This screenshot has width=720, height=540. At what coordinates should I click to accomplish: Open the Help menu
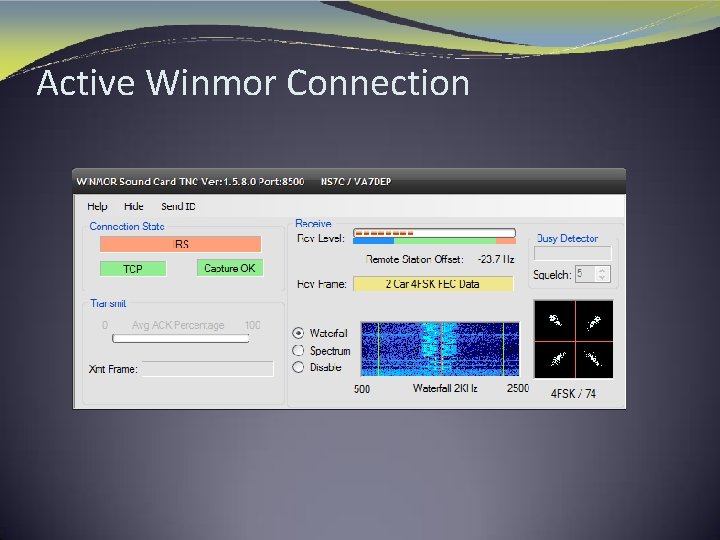tap(97, 207)
